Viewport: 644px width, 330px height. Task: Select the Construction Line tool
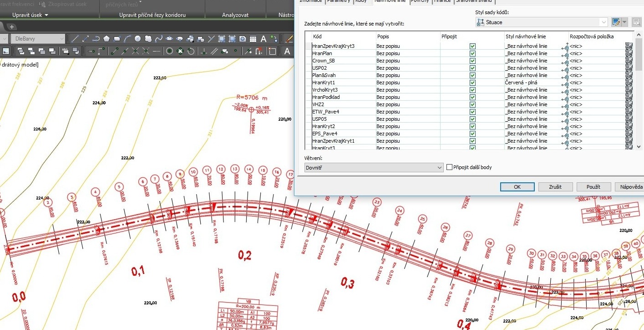[86, 39]
